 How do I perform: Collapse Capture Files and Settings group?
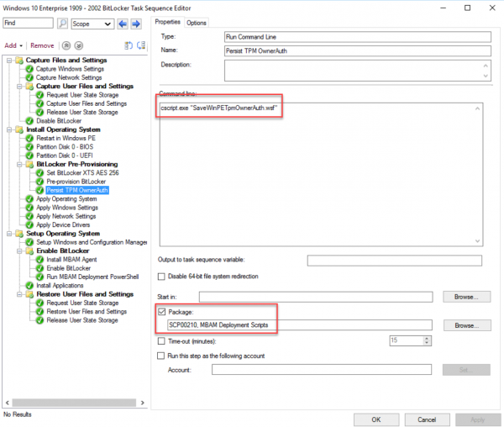click(x=9, y=61)
